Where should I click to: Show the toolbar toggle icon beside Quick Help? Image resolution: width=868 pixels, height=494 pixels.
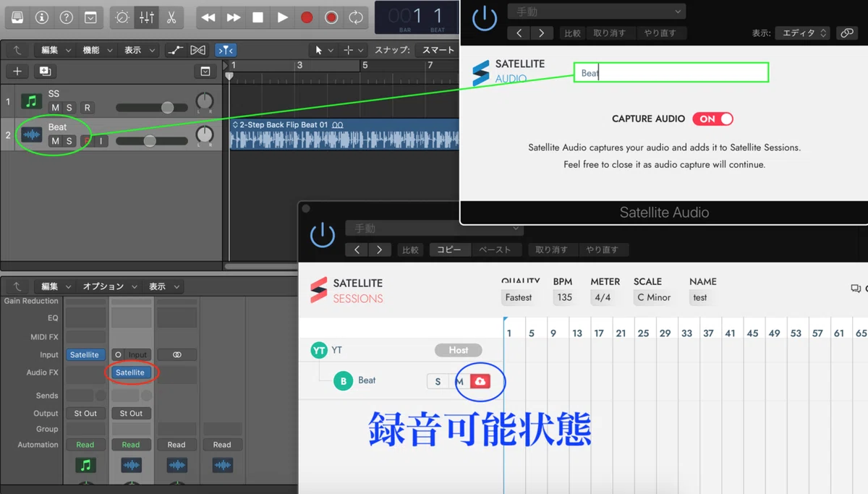[90, 17]
